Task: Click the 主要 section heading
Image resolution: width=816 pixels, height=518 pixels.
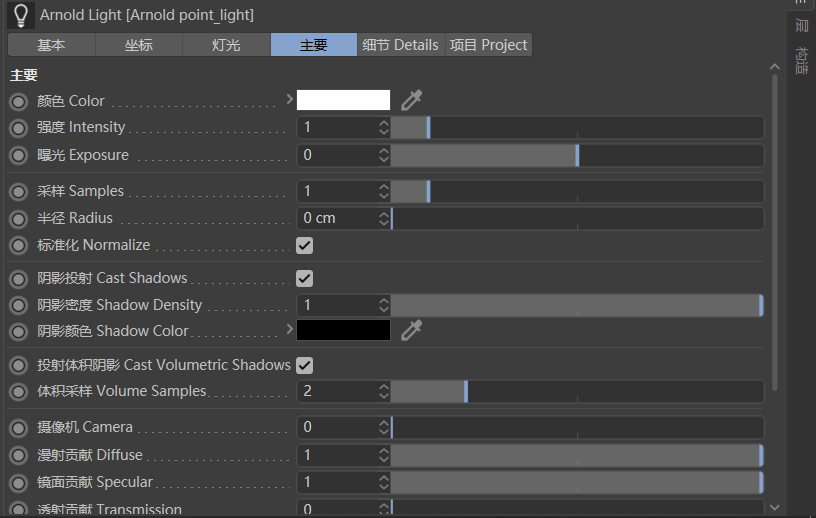Action: pos(24,75)
